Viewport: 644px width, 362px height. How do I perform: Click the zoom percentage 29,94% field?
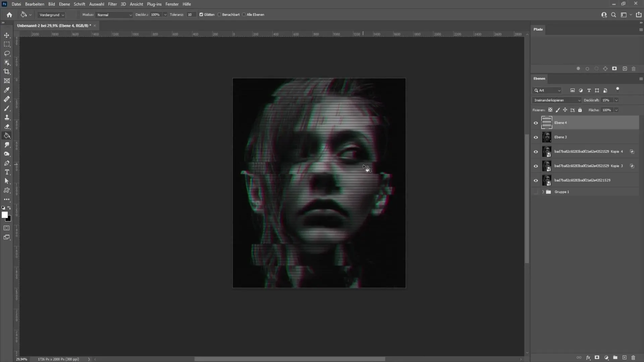pos(22,359)
